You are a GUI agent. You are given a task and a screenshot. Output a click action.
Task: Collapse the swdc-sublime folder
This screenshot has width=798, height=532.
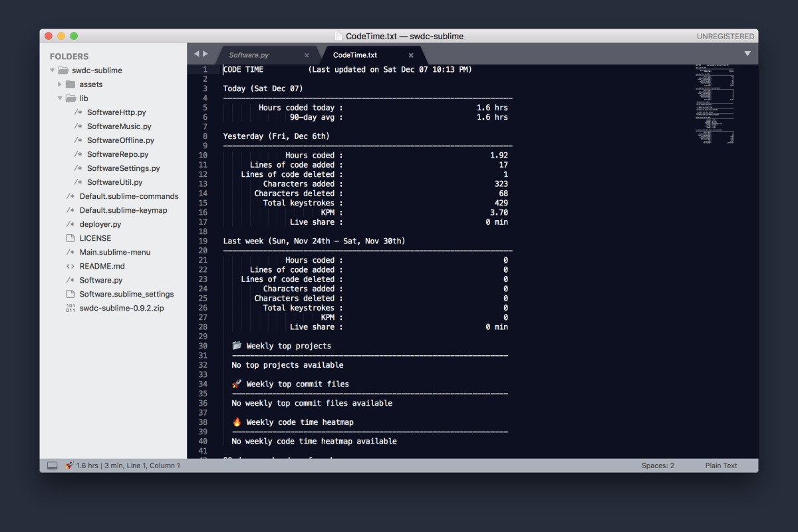(x=52, y=70)
